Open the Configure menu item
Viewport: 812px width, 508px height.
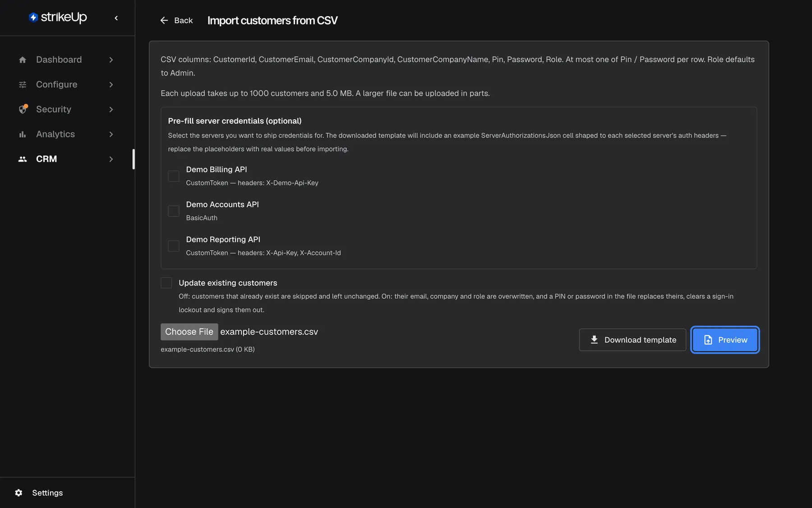coord(67,84)
